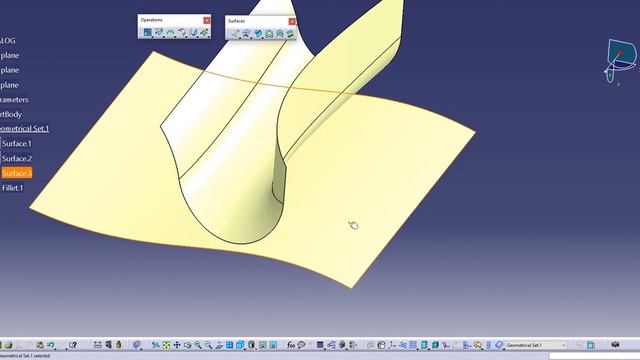Open the view mode shading icon

251,345
